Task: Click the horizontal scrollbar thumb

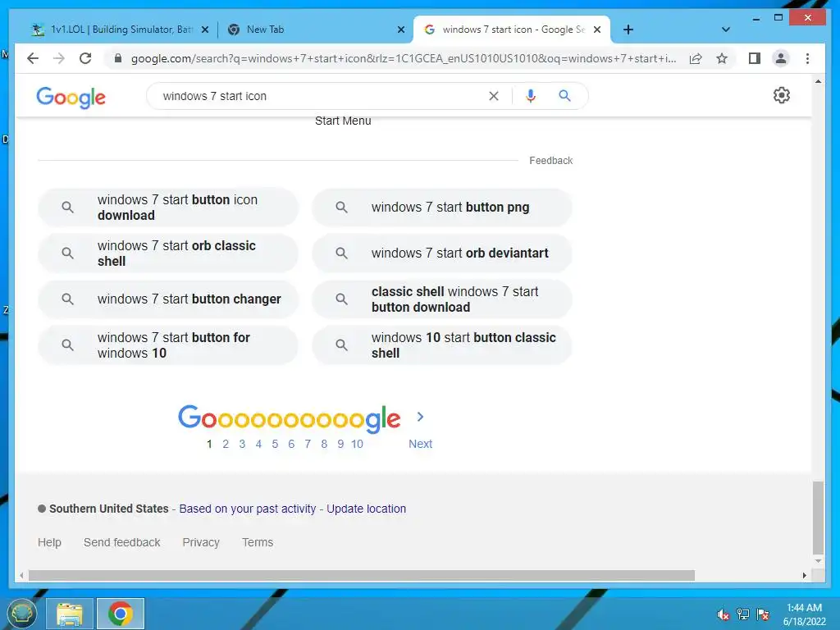Action: tap(362, 575)
